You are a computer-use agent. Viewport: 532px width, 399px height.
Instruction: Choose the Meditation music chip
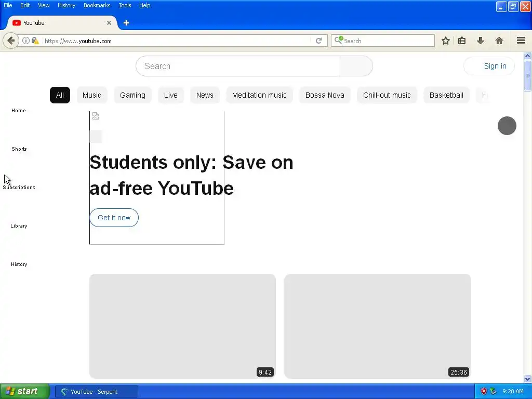(x=259, y=95)
